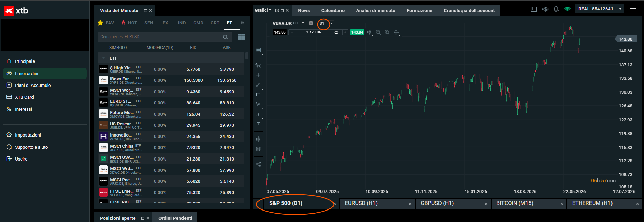Open the Grafici panel dropdown
The image size is (644, 222).
coord(263,10)
